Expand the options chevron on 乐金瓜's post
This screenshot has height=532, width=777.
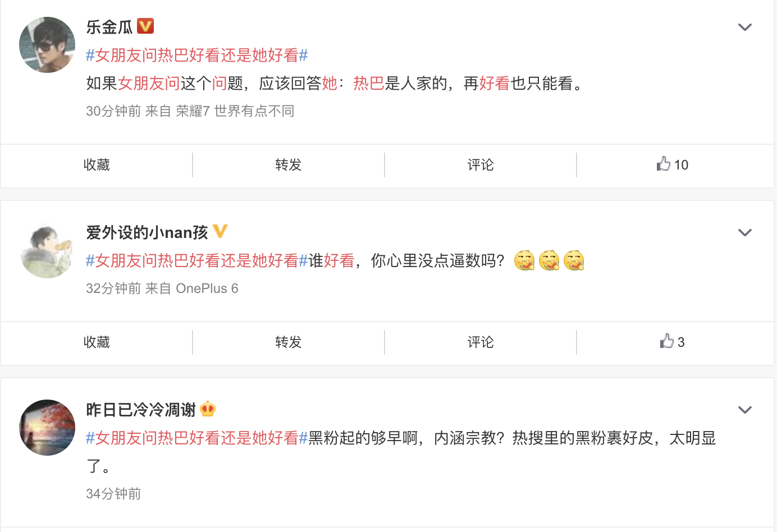744,27
